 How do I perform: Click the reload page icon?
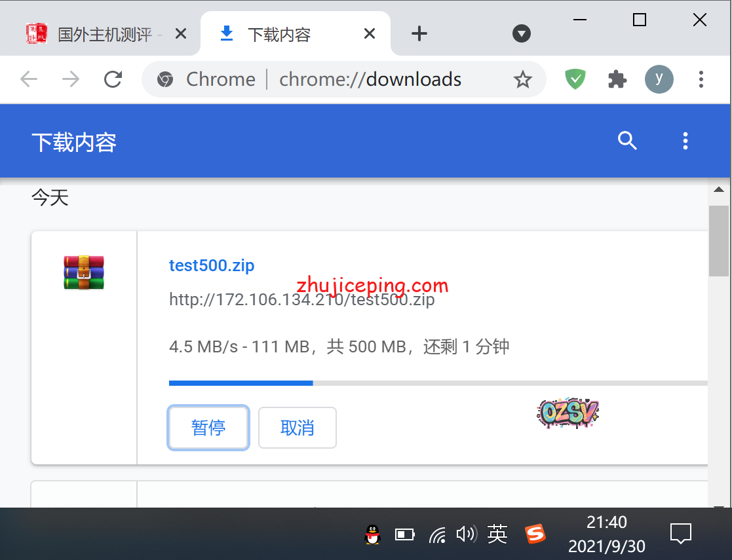click(113, 79)
